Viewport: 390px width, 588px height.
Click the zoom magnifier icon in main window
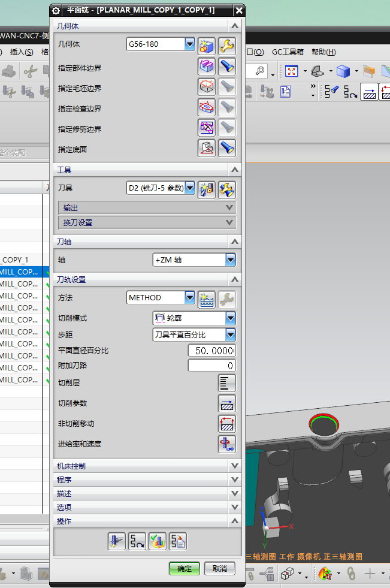259,71
